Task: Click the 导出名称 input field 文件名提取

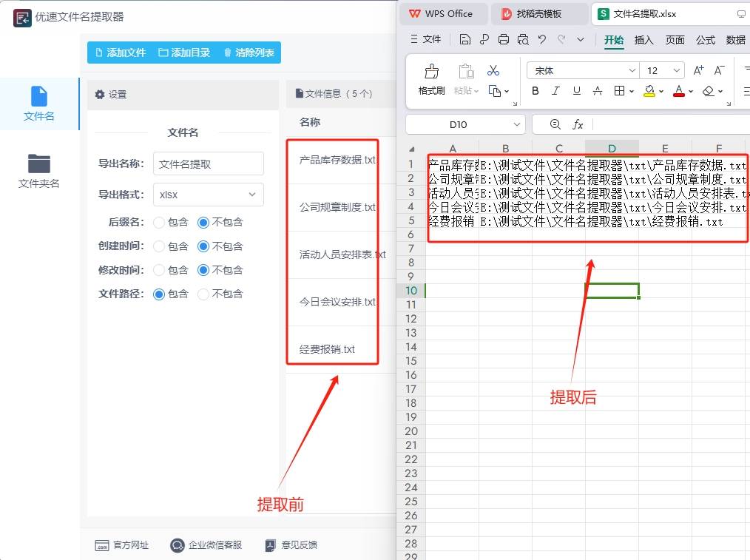Action: click(208, 163)
